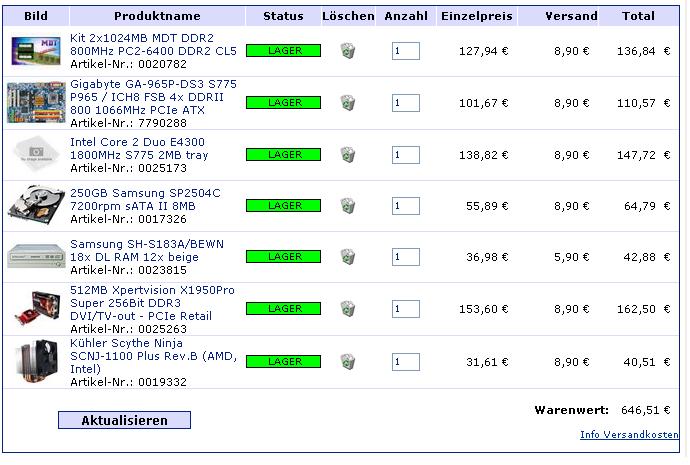Click LAGER status of Gigabyte motherboard
Image resolution: width=690 pixels, height=465 pixels.
point(283,103)
